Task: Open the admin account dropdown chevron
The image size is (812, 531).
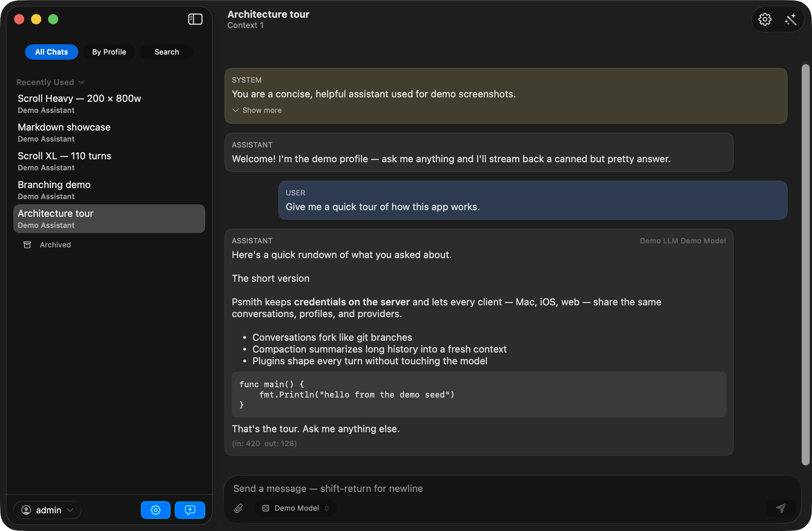Action: [70, 510]
